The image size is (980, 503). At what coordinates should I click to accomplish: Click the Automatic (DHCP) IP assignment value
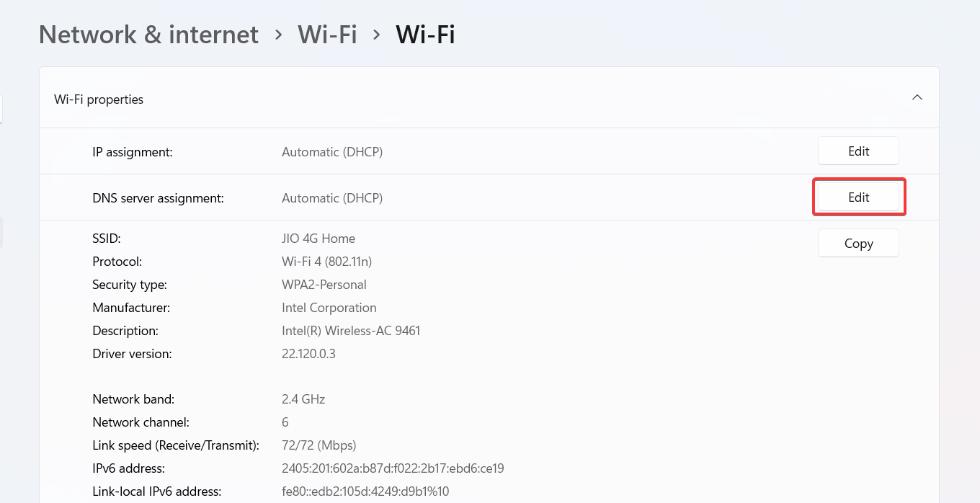click(x=332, y=151)
